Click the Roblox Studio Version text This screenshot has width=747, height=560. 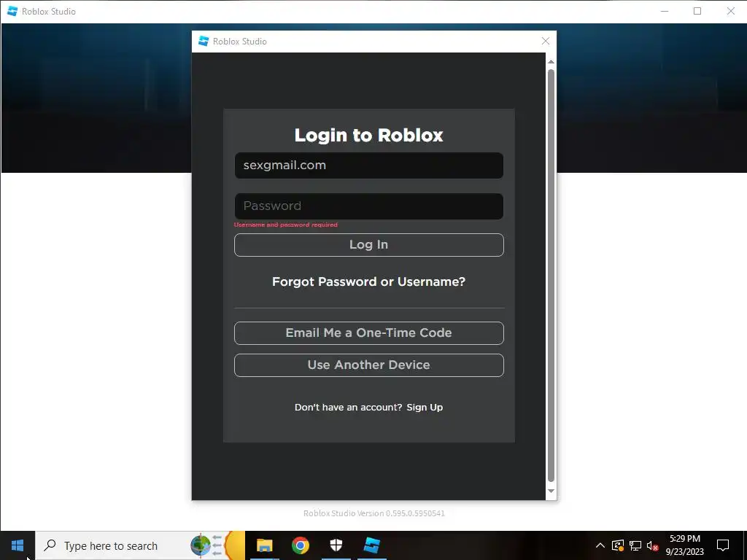[x=374, y=513]
